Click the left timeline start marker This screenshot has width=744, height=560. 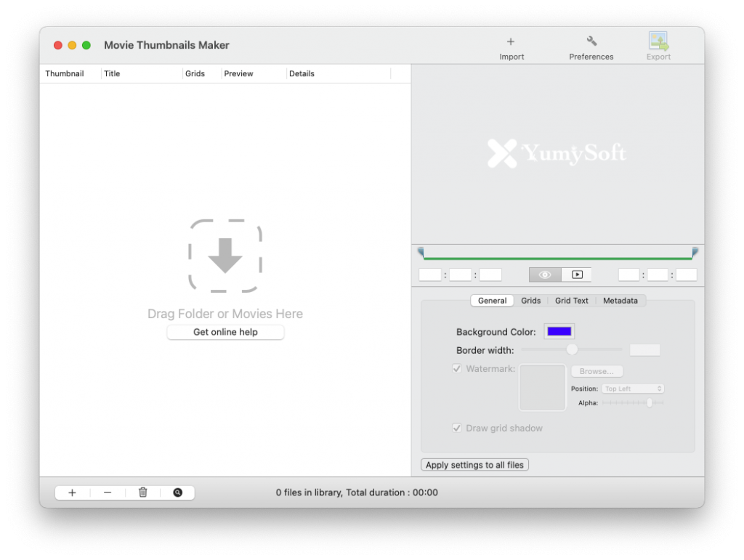[421, 252]
